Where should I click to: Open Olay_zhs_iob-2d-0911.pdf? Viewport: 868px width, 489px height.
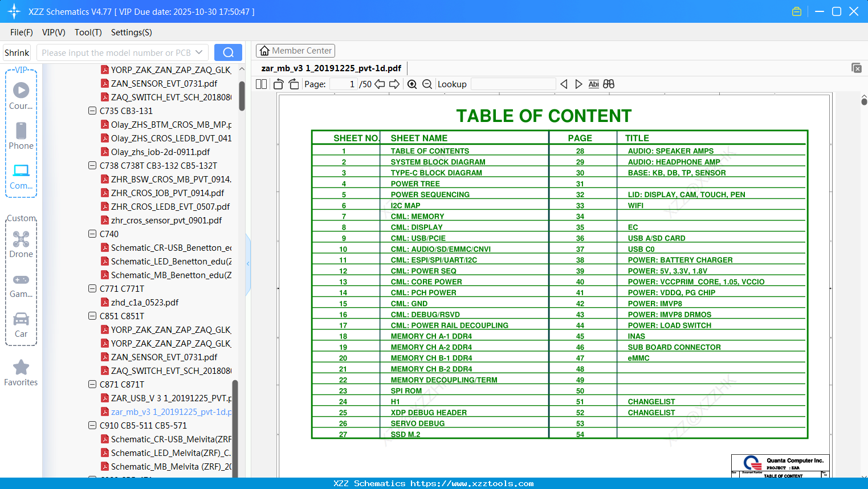pos(156,152)
